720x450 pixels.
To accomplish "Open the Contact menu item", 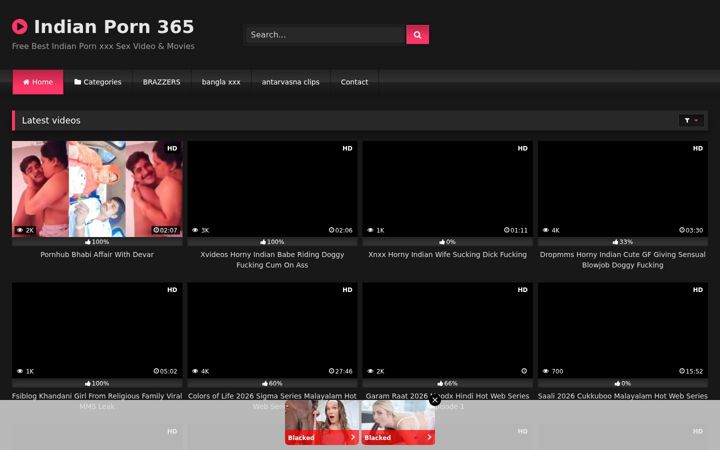I will (x=354, y=82).
